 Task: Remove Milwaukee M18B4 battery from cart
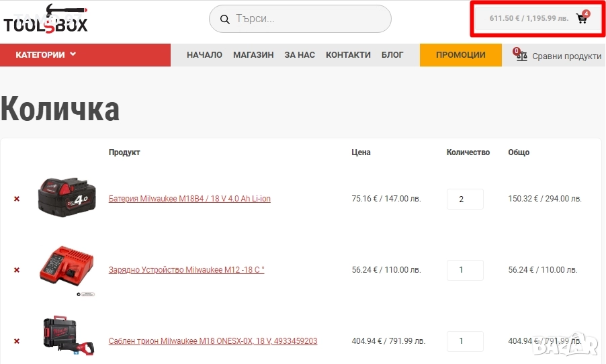coord(17,199)
